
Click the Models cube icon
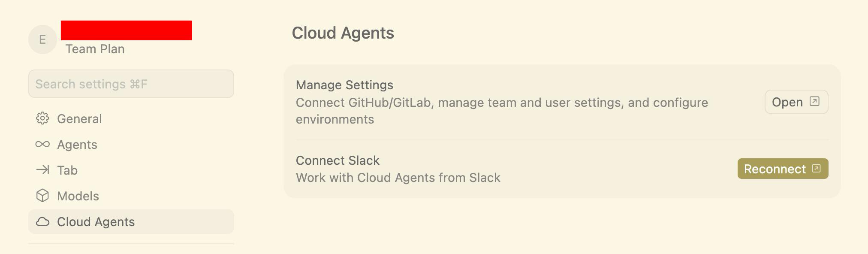[42, 196]
